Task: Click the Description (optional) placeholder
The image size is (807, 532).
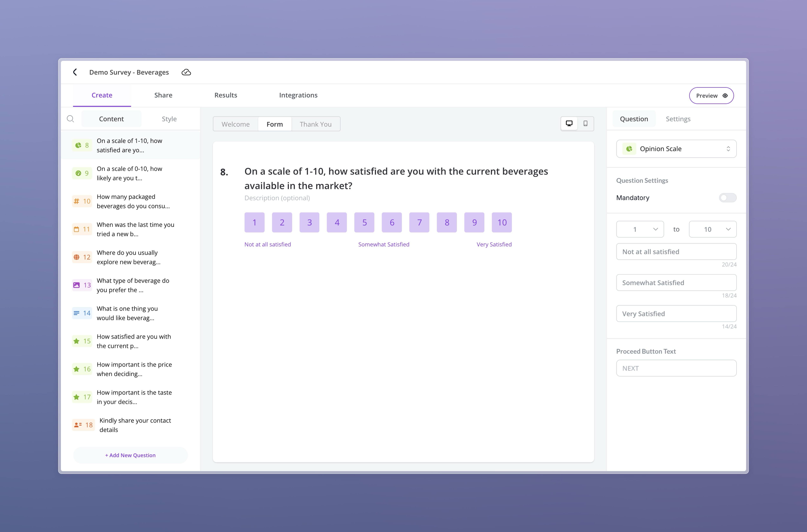Action: click(277, 198)
